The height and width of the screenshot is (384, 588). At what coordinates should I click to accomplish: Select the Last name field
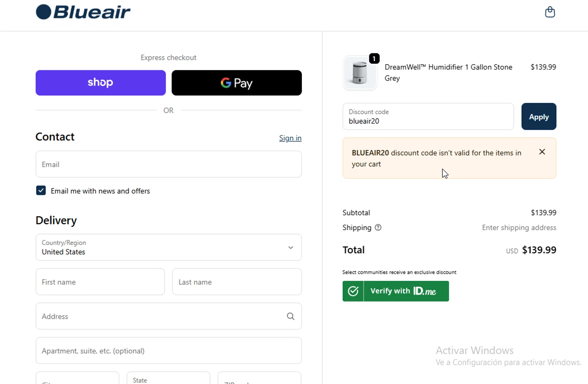point(237,282)
